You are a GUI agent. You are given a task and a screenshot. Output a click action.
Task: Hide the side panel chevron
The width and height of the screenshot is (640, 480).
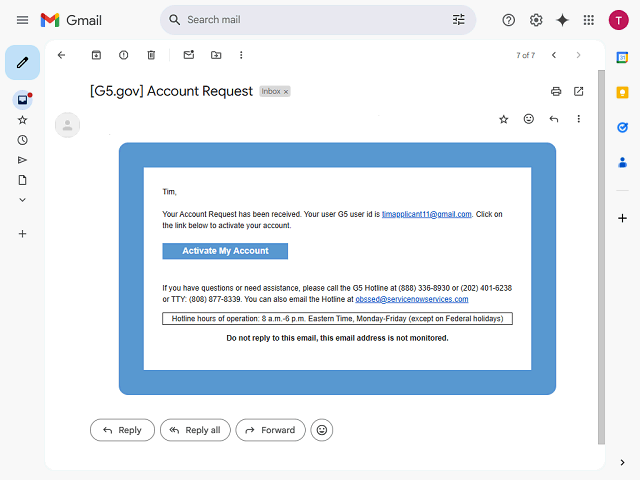(622, 462)
